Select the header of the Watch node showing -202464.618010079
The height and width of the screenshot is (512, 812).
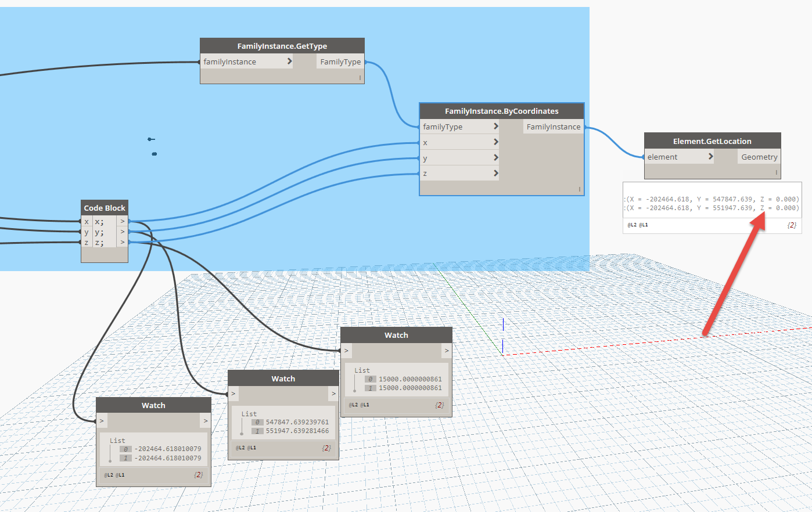(x=153, y=405)
